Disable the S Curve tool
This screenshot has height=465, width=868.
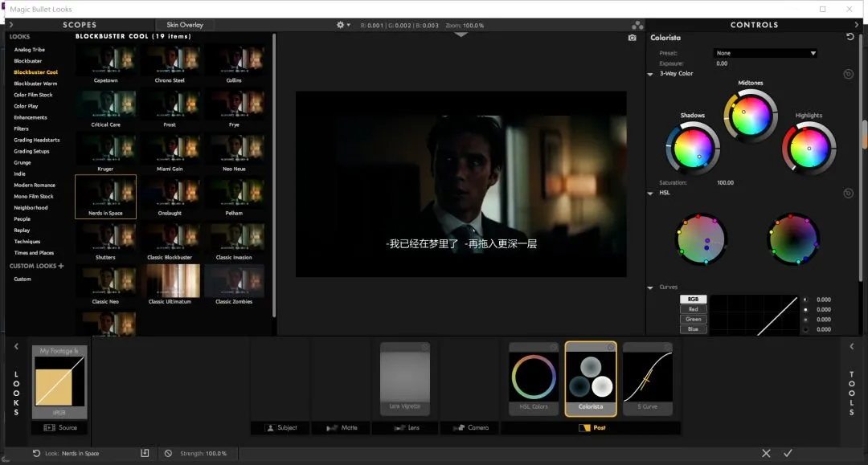pyautogui.click(x=667, y=347)
